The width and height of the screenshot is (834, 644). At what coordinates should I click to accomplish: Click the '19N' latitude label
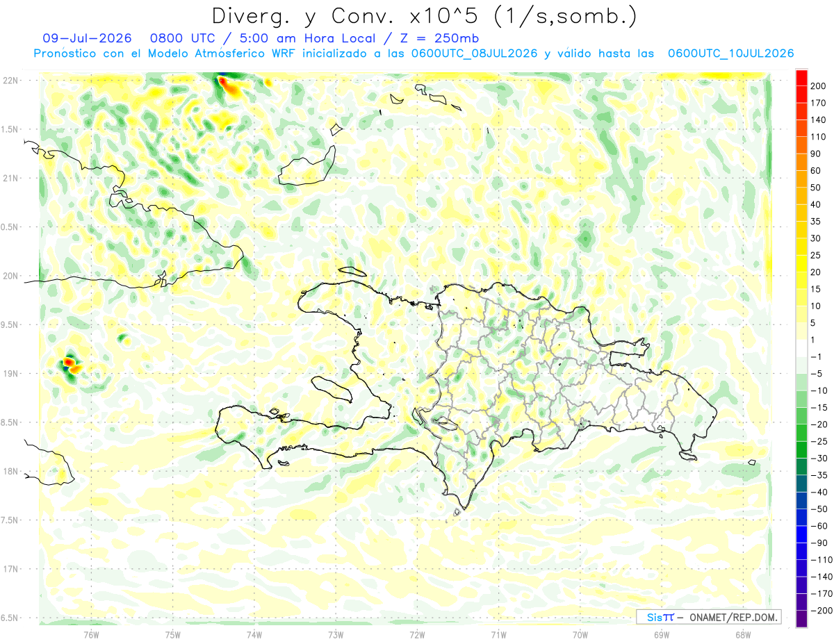(x=10, y=374)
